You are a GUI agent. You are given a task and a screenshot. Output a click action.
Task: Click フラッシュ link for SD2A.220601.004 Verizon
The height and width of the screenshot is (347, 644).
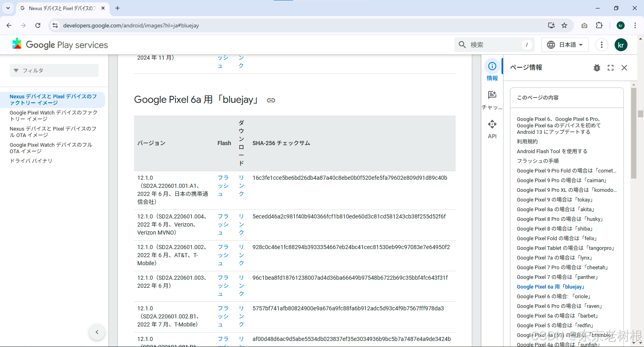click(223, 224)
